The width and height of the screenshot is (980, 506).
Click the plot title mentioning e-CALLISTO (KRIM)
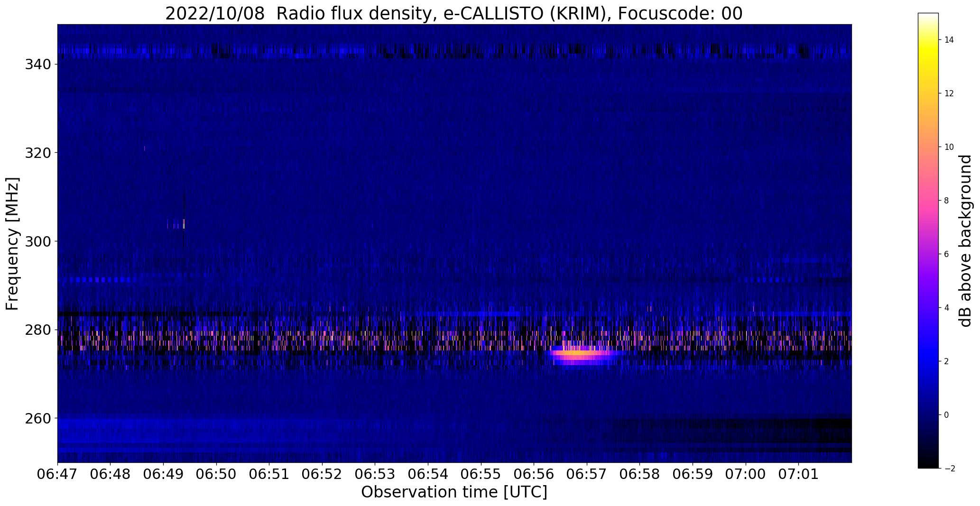454,14
